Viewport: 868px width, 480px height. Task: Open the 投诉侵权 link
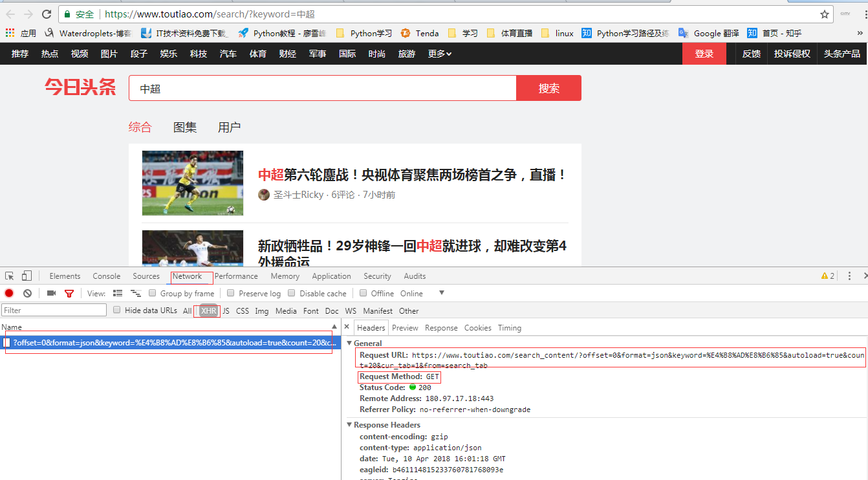792,54
